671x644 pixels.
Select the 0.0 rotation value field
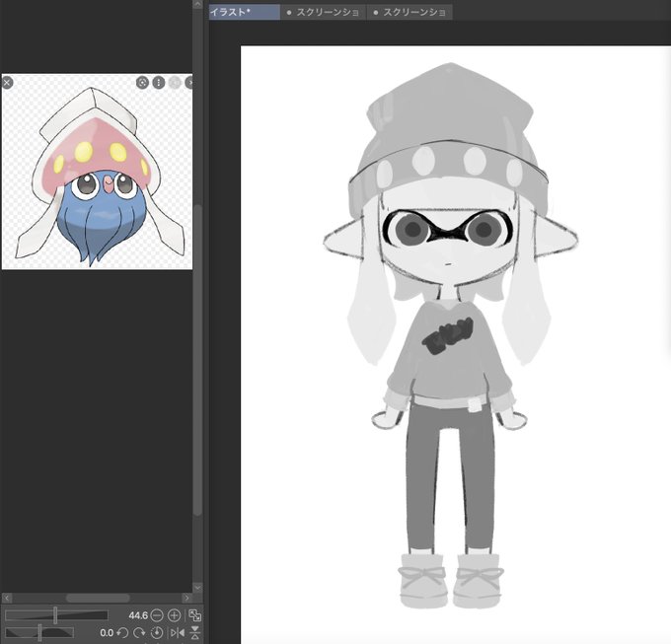(107, 632)
